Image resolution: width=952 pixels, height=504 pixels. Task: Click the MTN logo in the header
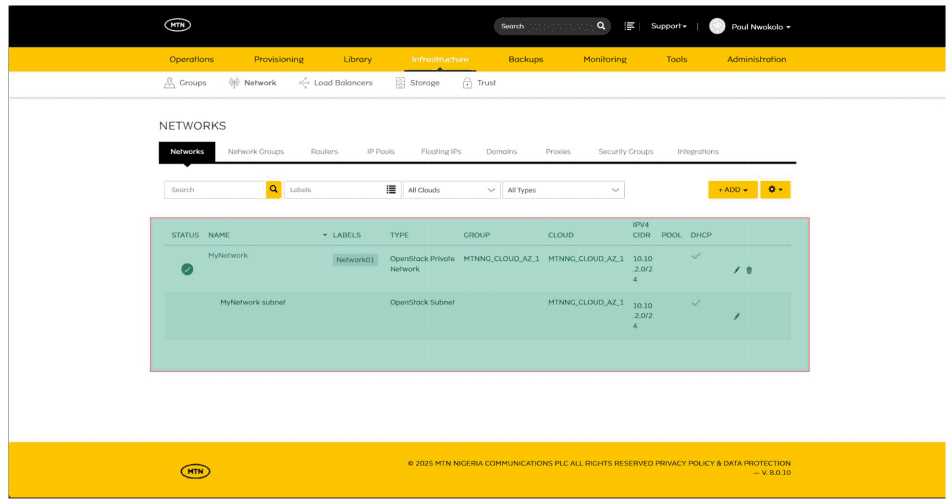pyautogui.click(x=178, y=25)
